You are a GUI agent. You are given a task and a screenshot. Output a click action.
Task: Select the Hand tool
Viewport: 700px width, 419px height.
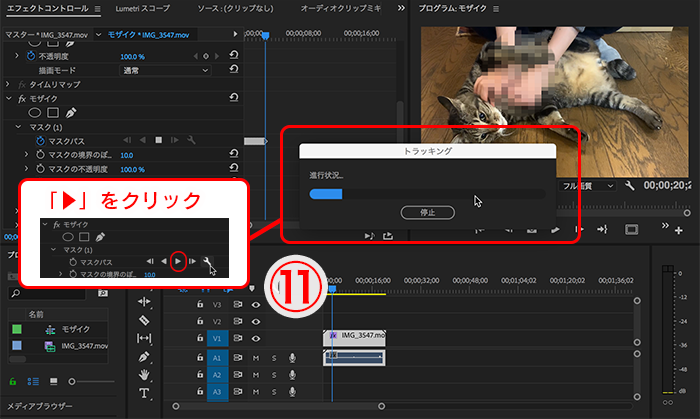pyautogui.click(x=144, y=375)
